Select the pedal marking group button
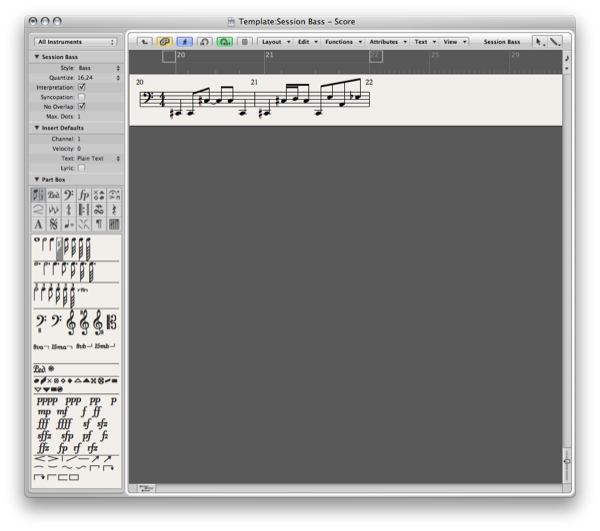 pos(53,195)
